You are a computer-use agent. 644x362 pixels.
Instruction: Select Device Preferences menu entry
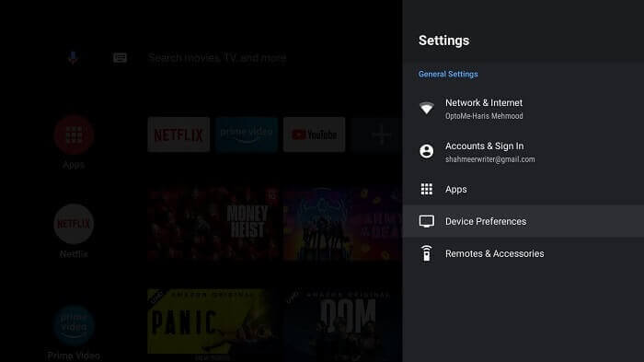pyautogui.click(x=523, y=221)
